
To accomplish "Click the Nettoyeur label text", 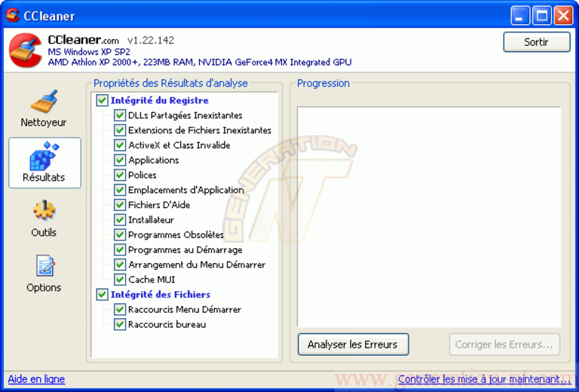I will (x=44, y=123).
